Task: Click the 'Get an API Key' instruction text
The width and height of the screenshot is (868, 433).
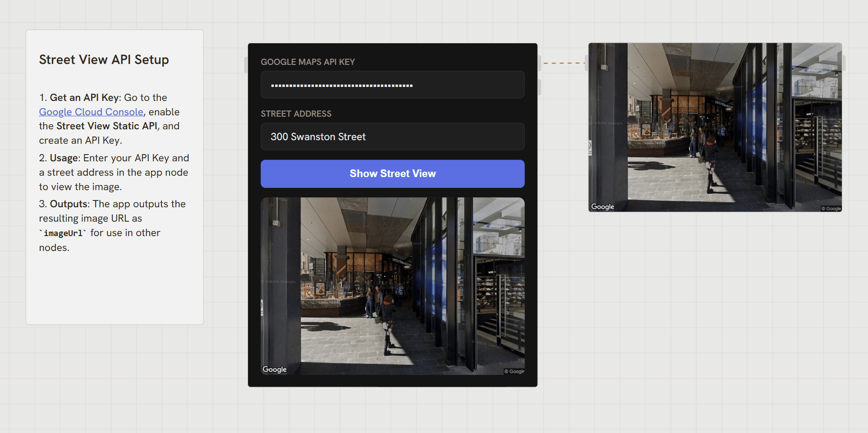Action: click(84, 97)
